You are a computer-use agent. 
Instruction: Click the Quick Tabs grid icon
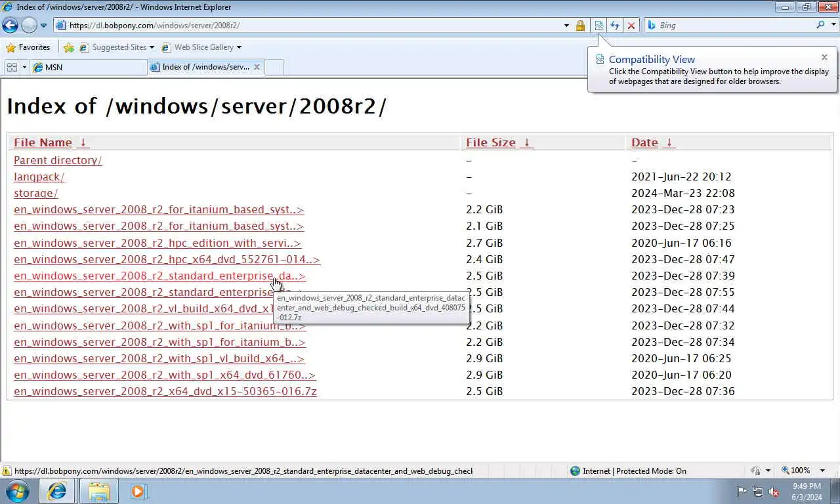[x=12, y=67]
